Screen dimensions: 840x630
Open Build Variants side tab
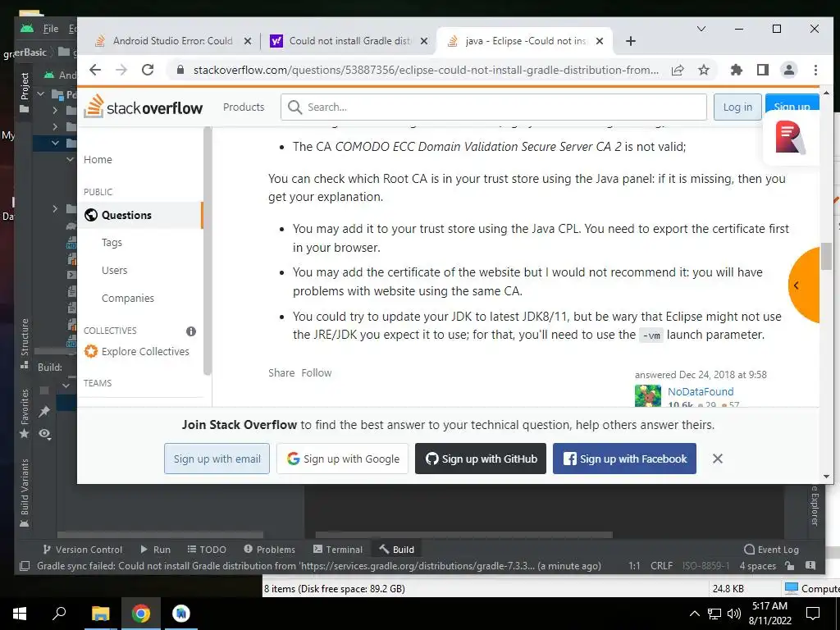[24, 493]
